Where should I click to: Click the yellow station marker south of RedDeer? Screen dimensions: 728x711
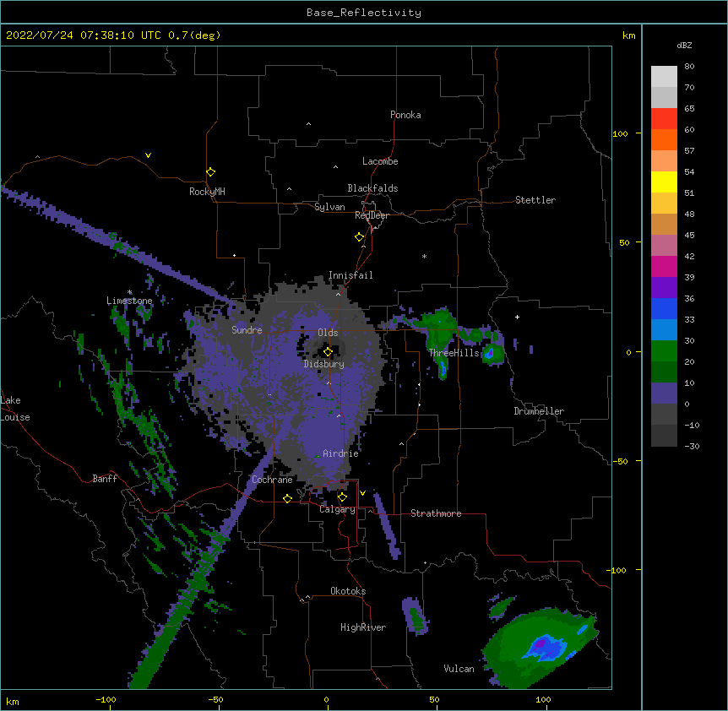(360, 237)
